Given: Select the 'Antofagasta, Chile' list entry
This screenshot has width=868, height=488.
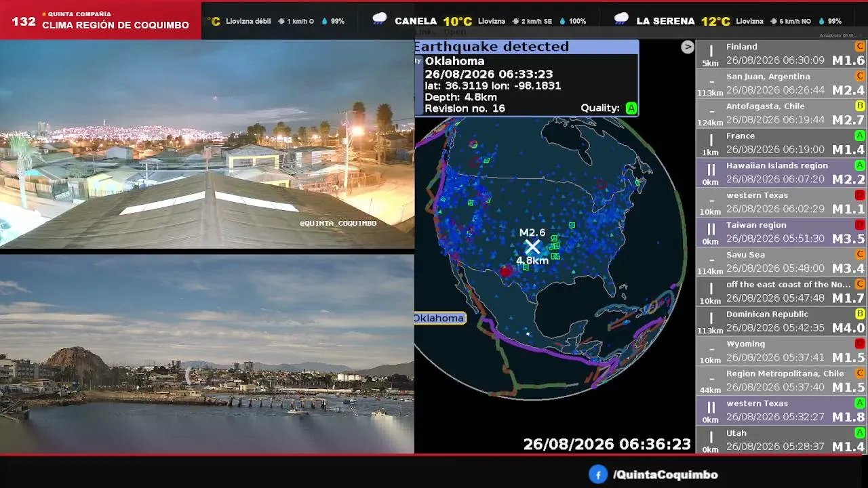Looking at the screenshot, I should [765, 106].
